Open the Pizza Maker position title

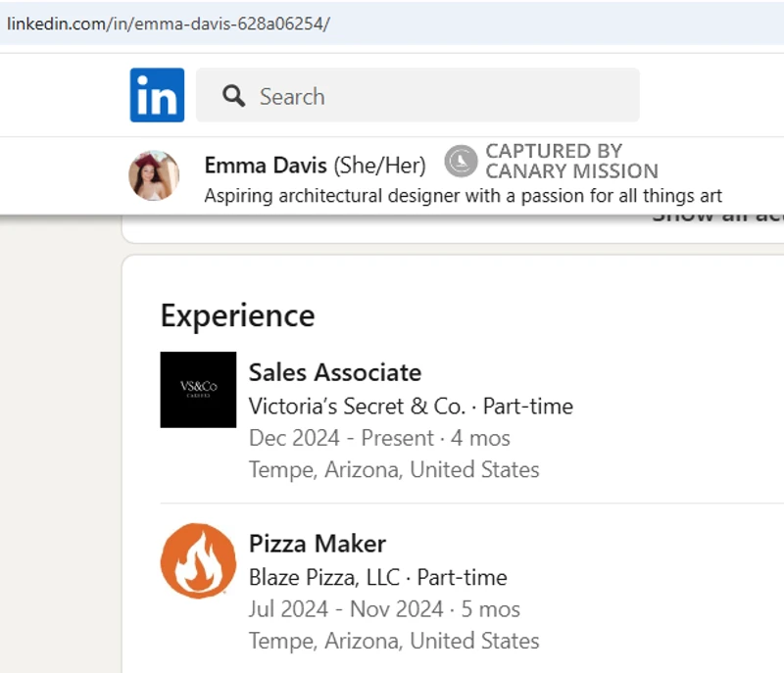pos(318,544)
